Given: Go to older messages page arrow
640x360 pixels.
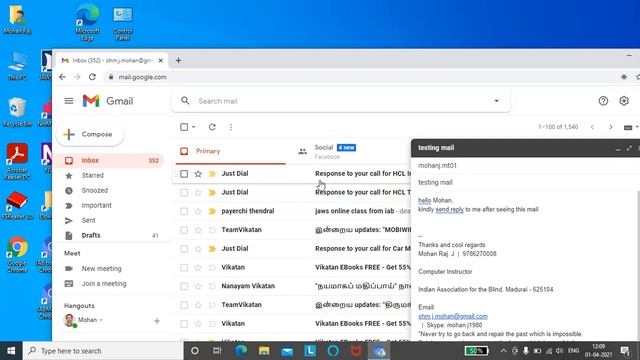Looking at the screenshot, I should (x=611, y=127).
